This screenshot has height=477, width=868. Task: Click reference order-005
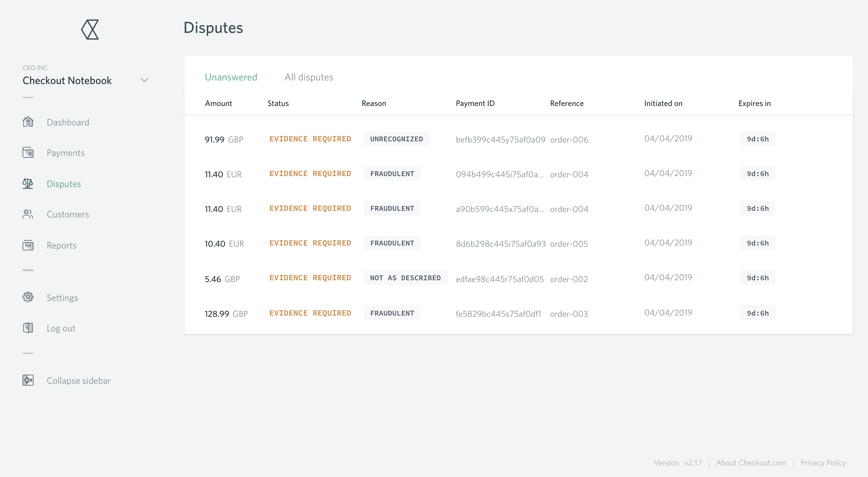(569, 244)
